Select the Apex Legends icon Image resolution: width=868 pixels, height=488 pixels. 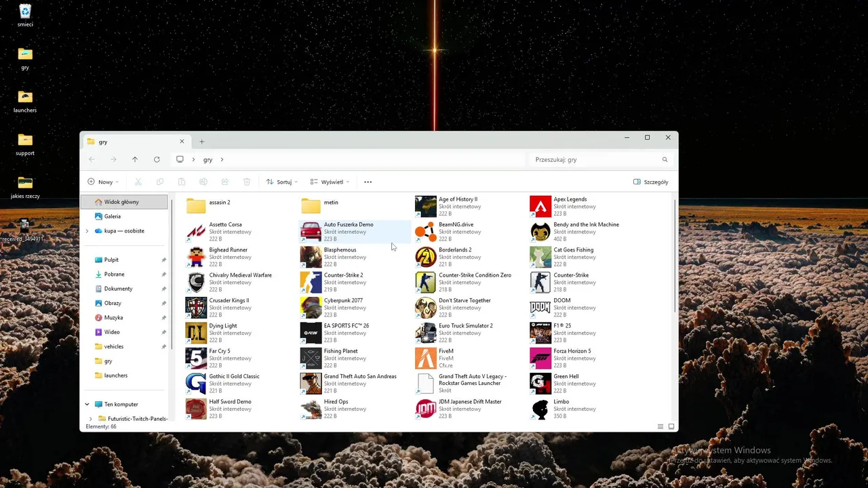point(540,206)
